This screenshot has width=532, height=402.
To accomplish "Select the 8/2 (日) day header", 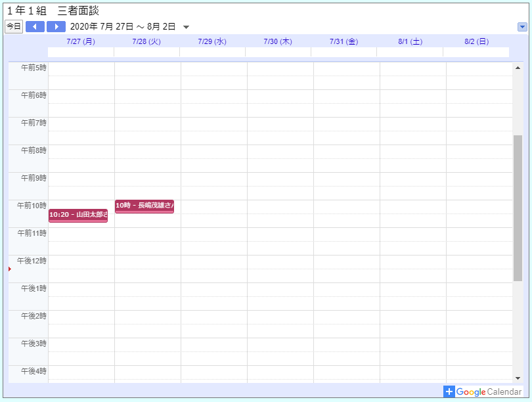I will (476, 41).
